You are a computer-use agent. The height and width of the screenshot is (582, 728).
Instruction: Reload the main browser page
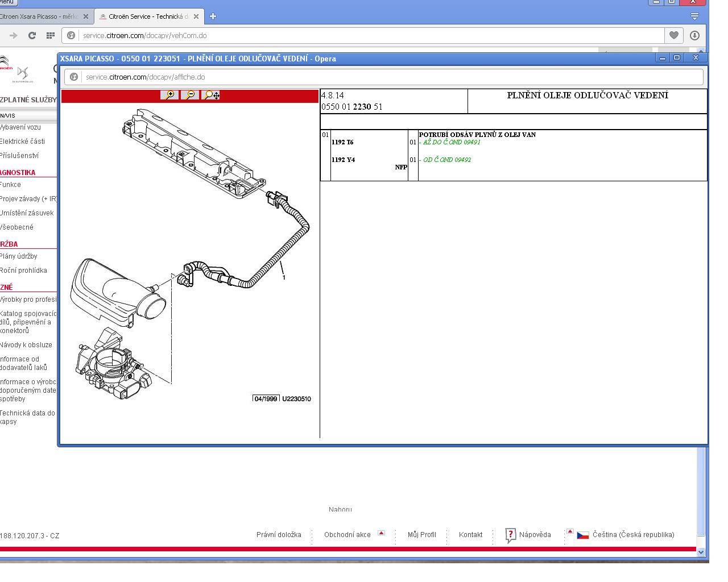coord(32,35)
